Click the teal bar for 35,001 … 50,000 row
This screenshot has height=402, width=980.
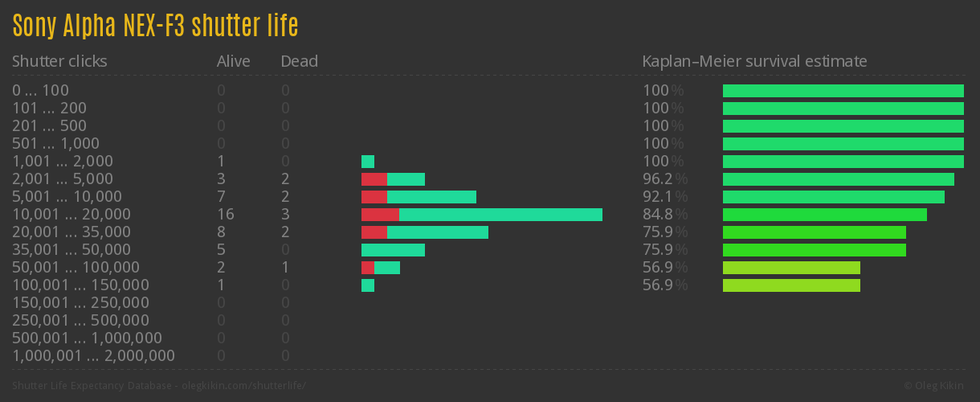393,250
